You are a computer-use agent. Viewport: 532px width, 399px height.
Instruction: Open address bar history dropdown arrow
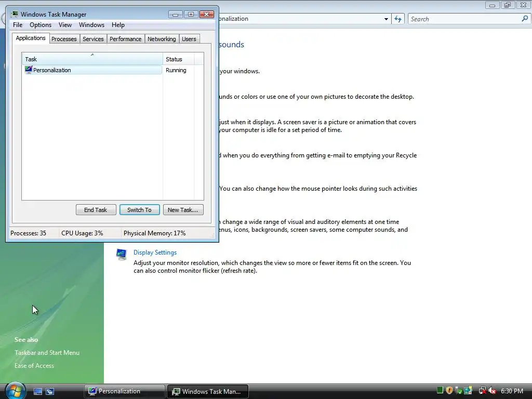[386, 19]
